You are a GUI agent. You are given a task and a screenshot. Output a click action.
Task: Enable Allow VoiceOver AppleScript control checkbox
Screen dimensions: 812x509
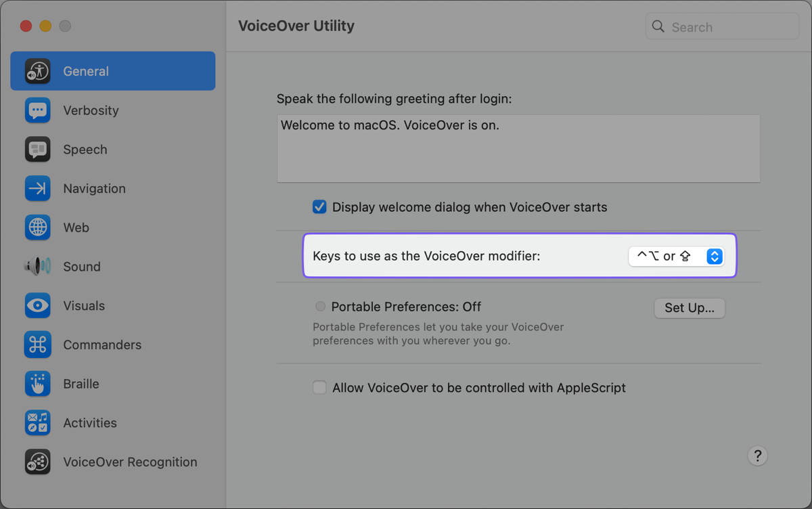point(319,388)
